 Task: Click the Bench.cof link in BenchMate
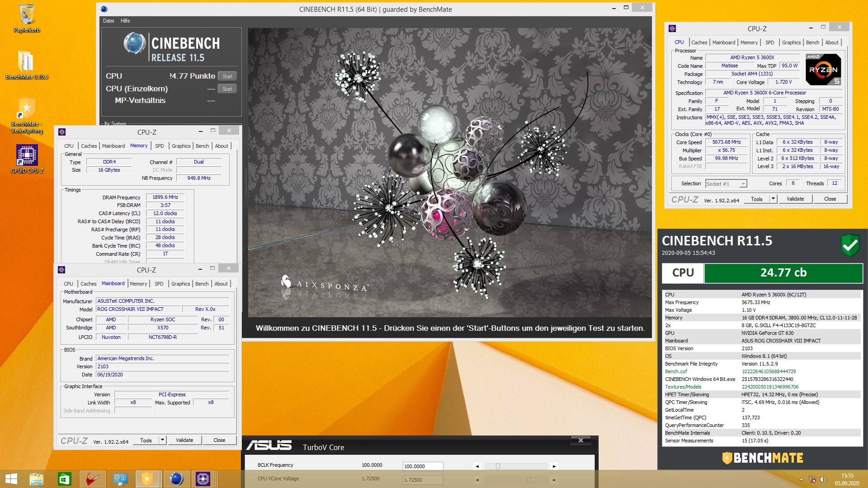pos(676,371)
